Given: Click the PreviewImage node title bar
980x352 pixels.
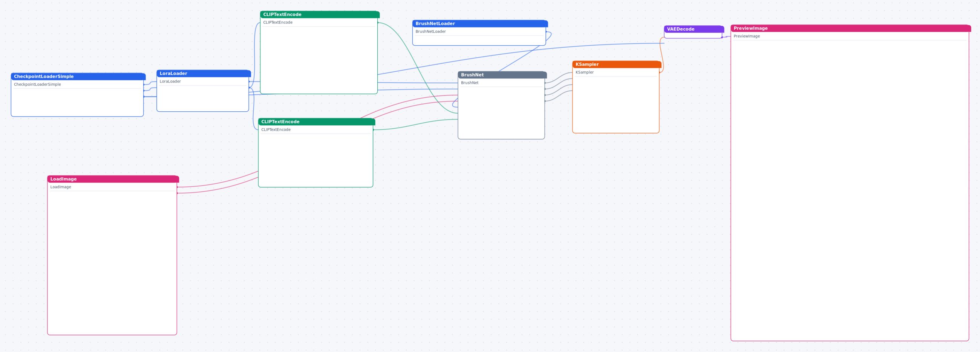Looking at the screenshot, I should click(x=851, y=28).
